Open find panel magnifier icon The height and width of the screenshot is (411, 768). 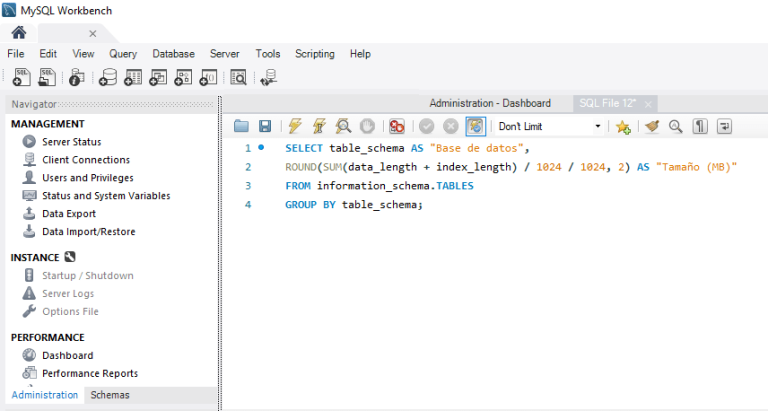[x=676, y=126]
